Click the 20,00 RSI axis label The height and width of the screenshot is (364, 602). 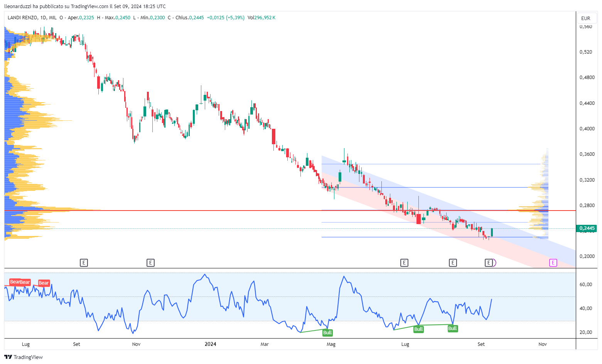pyautogui.click(x=586, y=332)
